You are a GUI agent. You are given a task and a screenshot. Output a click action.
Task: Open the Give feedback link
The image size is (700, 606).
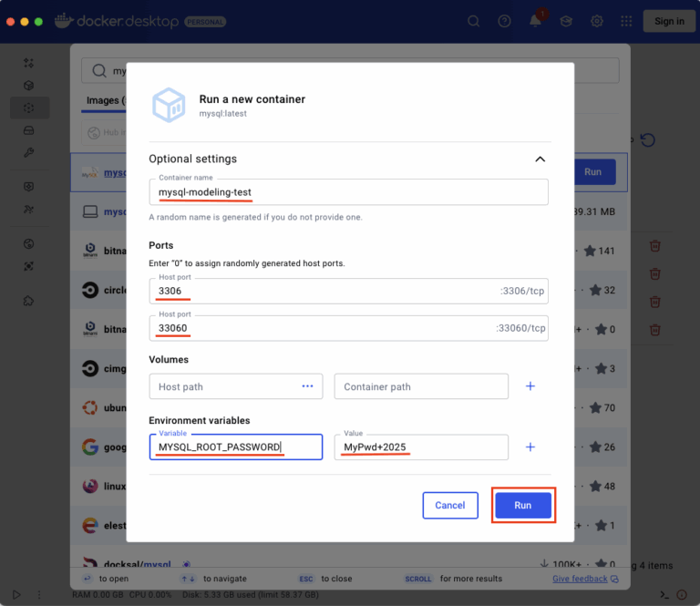click(580, 579)
